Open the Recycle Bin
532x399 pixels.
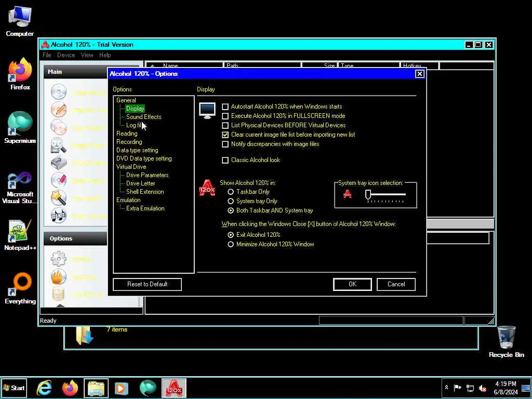click(x=507, y=342)
